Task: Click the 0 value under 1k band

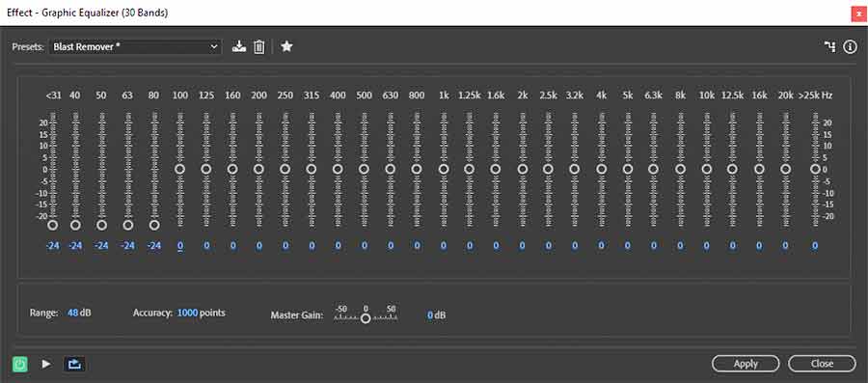Action: click(x=444, y=246)
